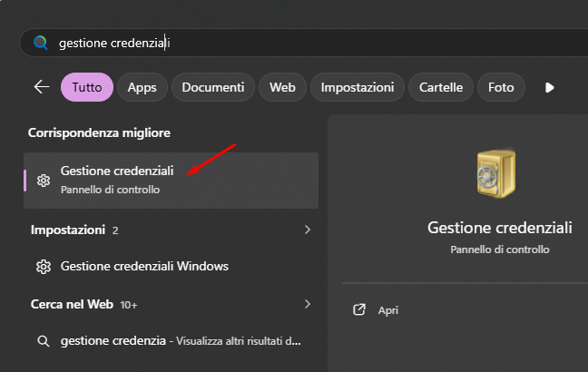Switch to the Foto filter tab
The height and width of the screenshot is (372, 588).
click(501, 87)
